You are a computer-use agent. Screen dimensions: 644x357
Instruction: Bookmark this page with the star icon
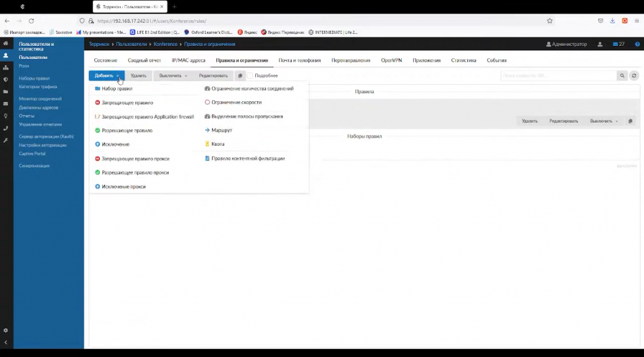[550, 21]
